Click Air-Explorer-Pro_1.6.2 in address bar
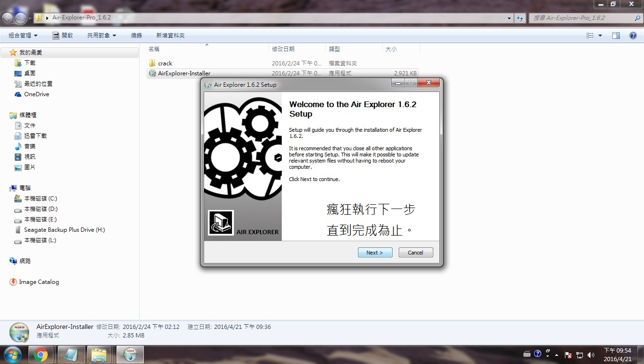This screenshot has width=644, height=364. 81,18
